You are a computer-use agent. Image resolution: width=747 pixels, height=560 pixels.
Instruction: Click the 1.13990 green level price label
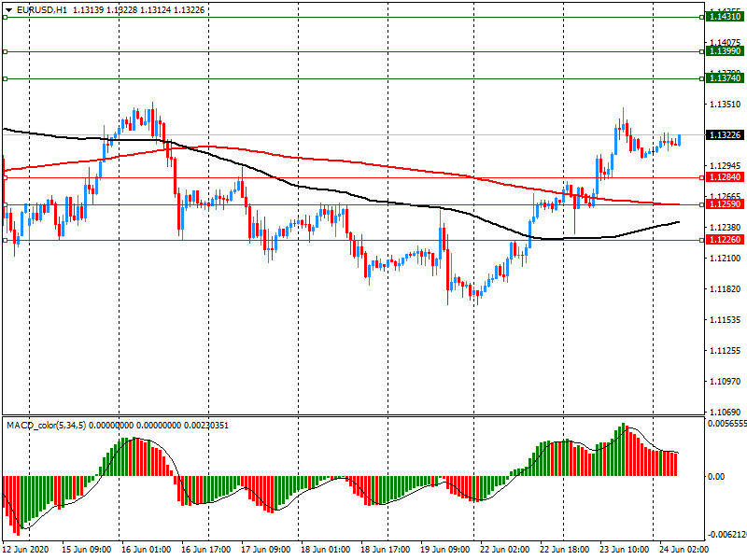pyautogui.click(x=725, y=51)
